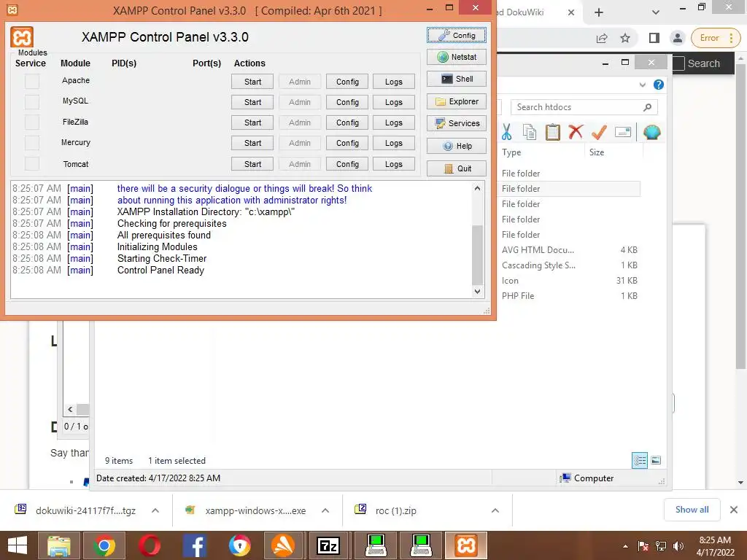Open Config for the FileZilla module
This screenshot has width=747, height=560.
click(x=347, y=122)
